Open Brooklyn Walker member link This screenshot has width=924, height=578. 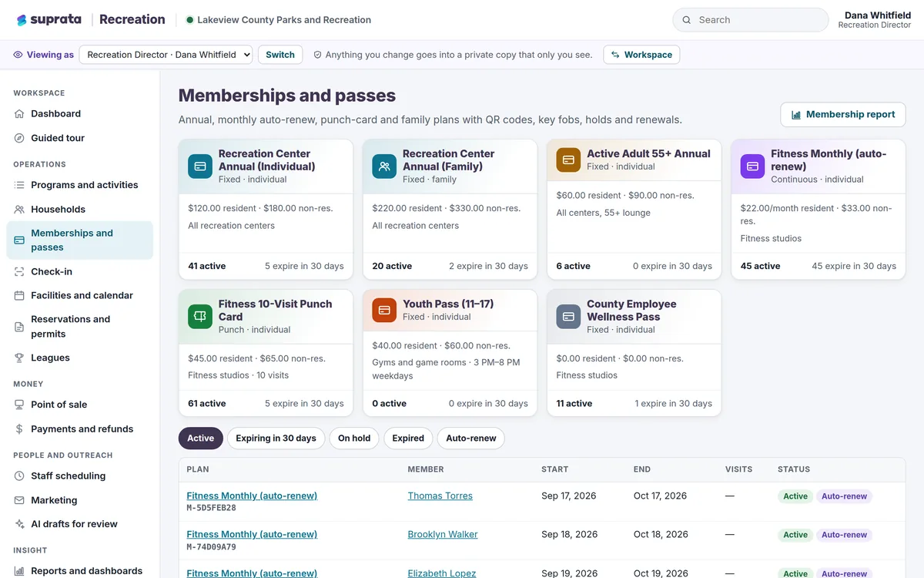point(443,535)
